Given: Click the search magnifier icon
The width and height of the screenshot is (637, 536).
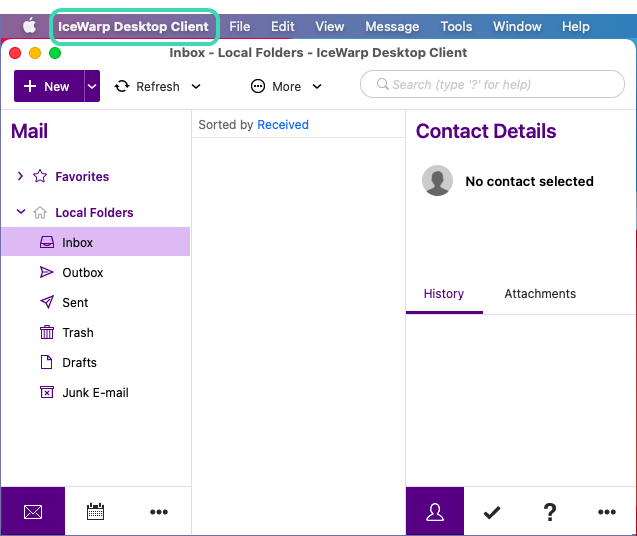Looking at the screenshot, I should click(382, 84).
